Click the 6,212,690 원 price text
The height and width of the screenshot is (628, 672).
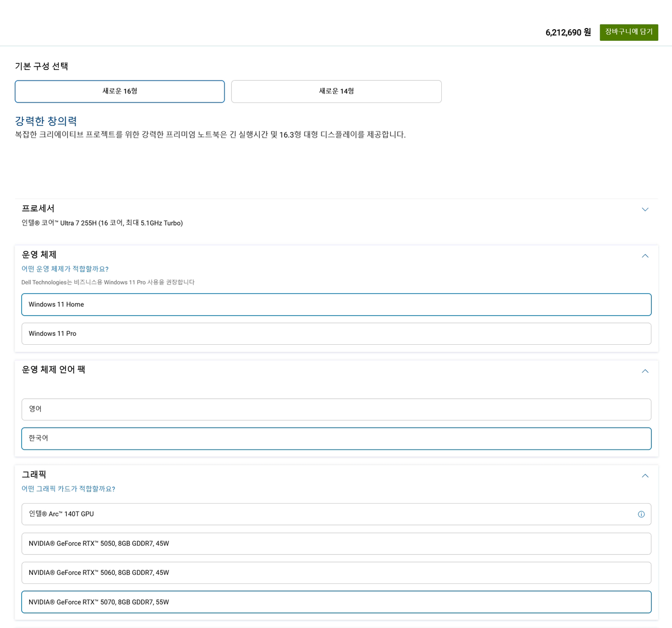pyautogui.click(x=568, y=32)
